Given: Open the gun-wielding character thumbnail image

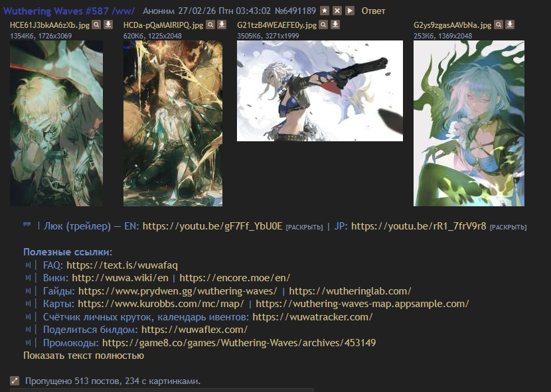Looking at the screenshot, I should 320,91.
